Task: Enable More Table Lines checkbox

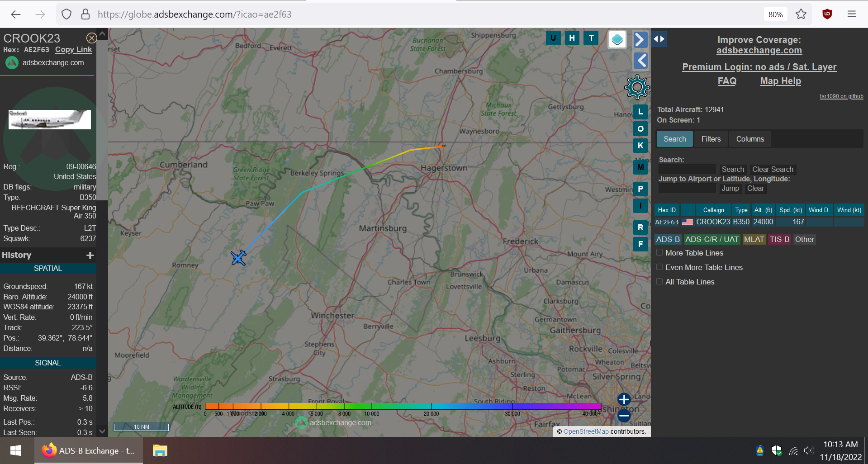Action: click(659, 252)
